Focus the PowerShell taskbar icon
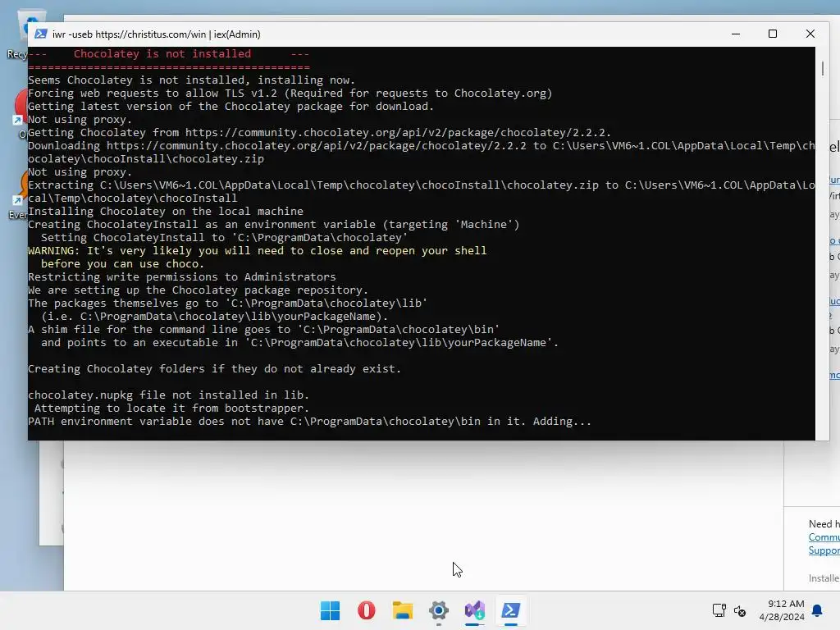The image size is (840, 630). pos(510,610)
